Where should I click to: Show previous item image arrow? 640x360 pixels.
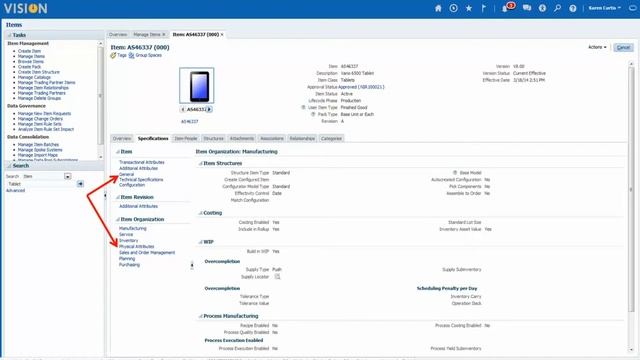click(183, 109)
